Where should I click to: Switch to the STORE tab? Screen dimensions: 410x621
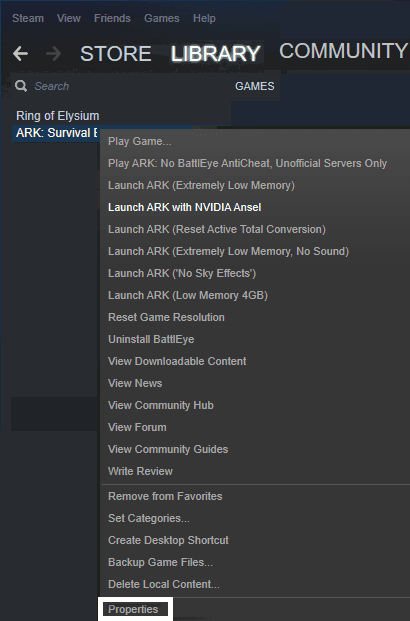(116, 53)
